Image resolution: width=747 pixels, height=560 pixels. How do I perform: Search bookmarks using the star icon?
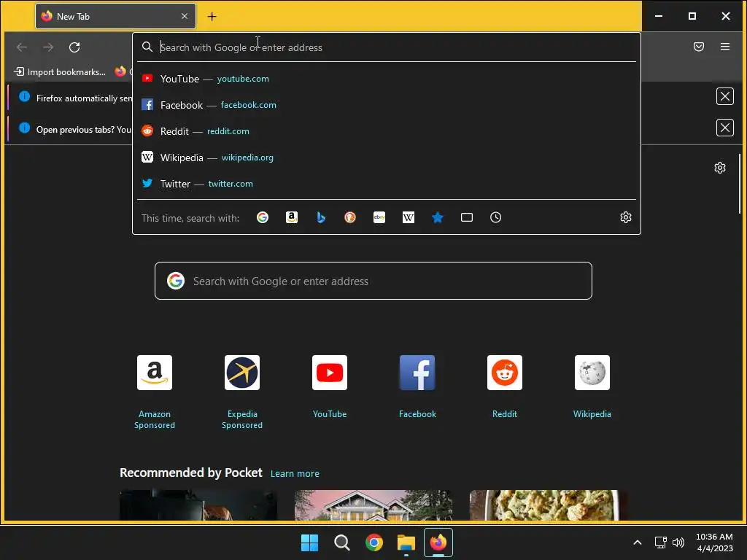(x=438, y=217)
